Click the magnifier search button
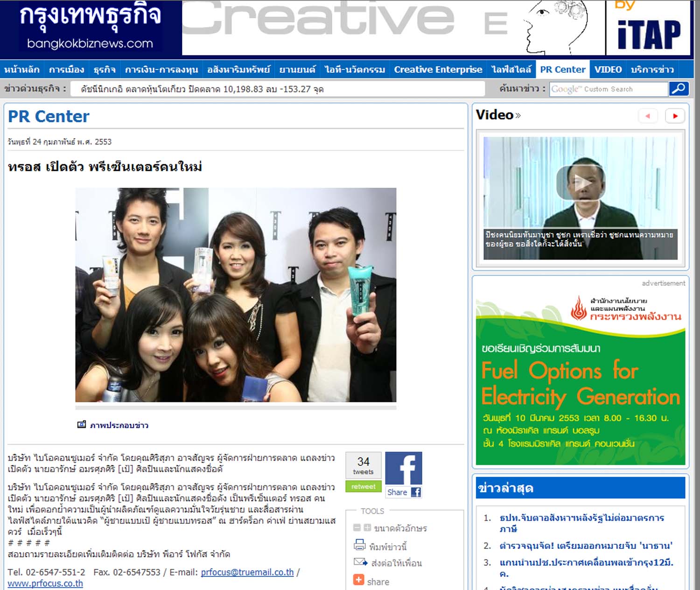The width and height of the screenshot is (700, 590). [x=679, y=89]
